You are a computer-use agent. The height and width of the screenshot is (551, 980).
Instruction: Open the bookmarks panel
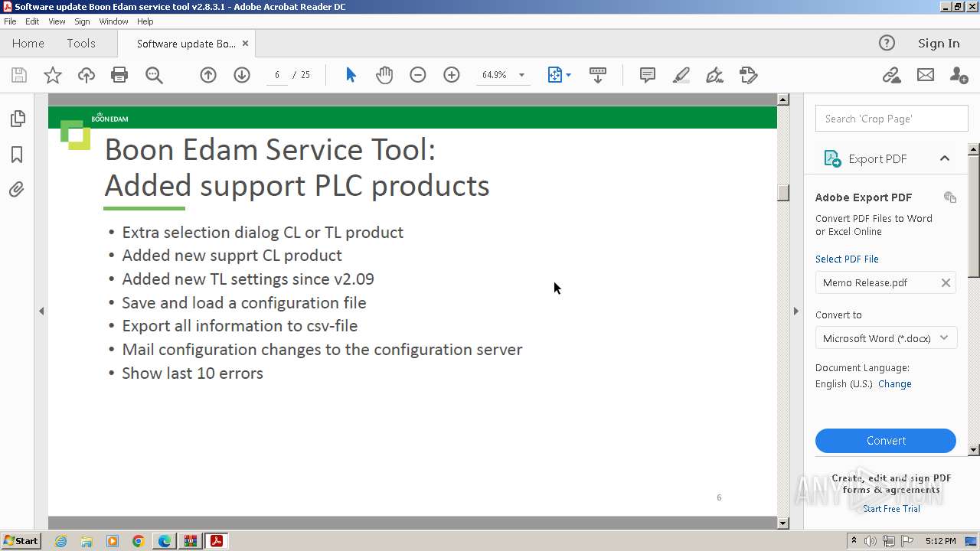pyautogui.click(x=17, y=155)
